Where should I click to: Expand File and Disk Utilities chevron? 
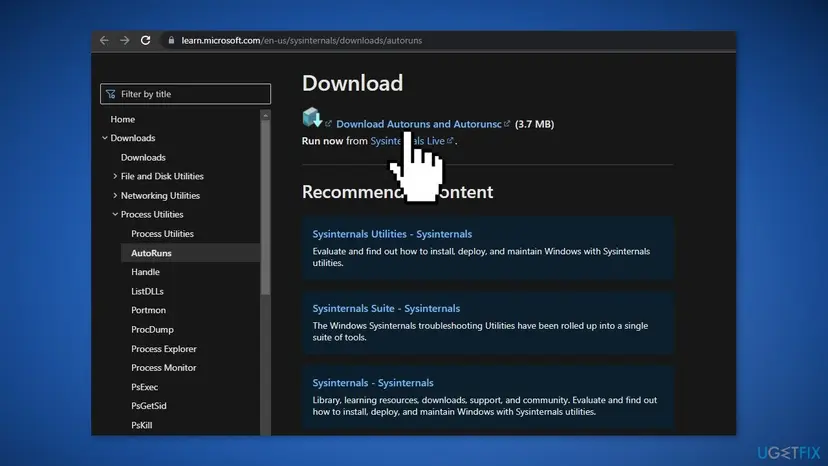(x=115, y=176)
